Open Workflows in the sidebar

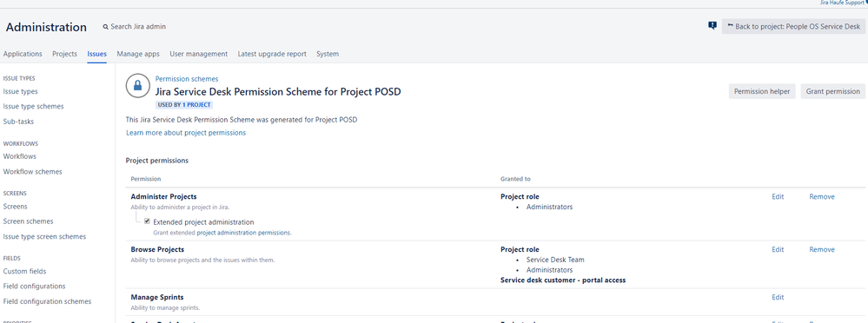(x=19, y=156)
